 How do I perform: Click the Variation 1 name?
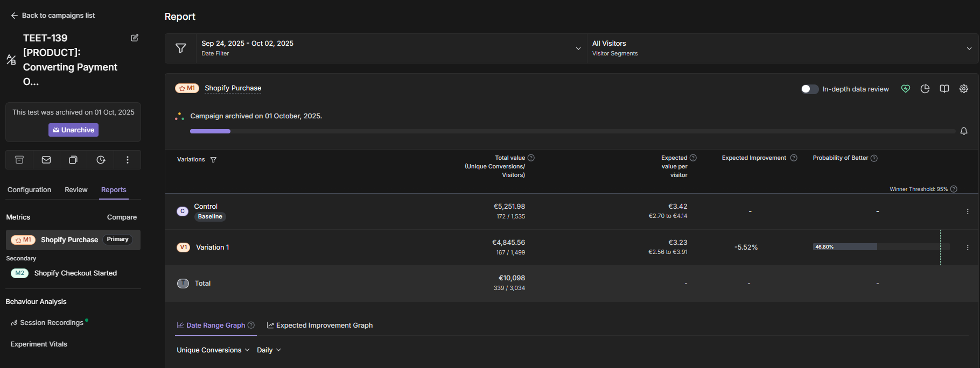[212, 247]
